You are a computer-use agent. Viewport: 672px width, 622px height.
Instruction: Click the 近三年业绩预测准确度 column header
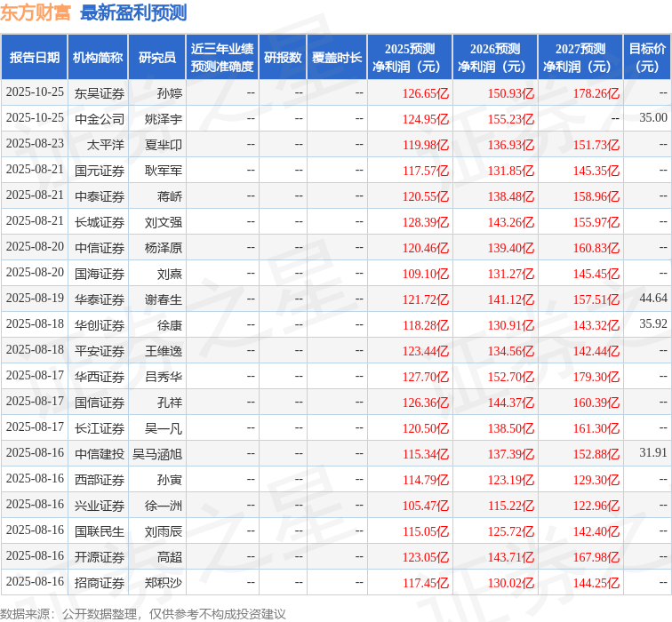[222, 57]
